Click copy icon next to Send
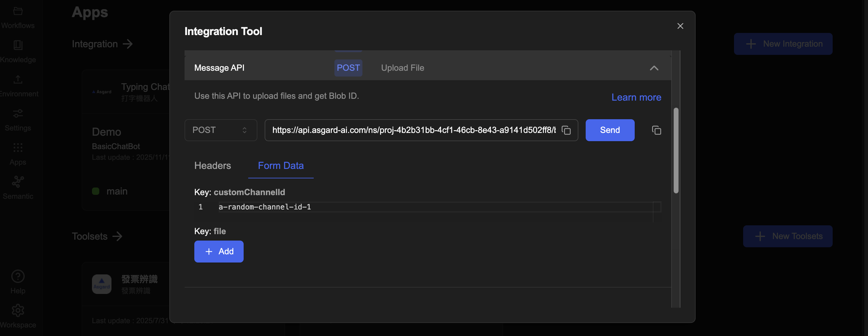The height and width of the screenshot is (336, 868). [656, 130]
